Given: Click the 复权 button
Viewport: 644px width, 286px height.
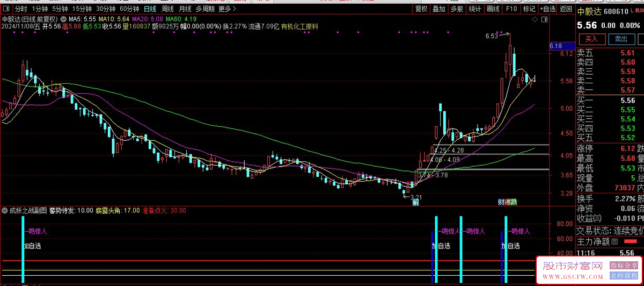Looking at the screenshot, I should [422, 9].
